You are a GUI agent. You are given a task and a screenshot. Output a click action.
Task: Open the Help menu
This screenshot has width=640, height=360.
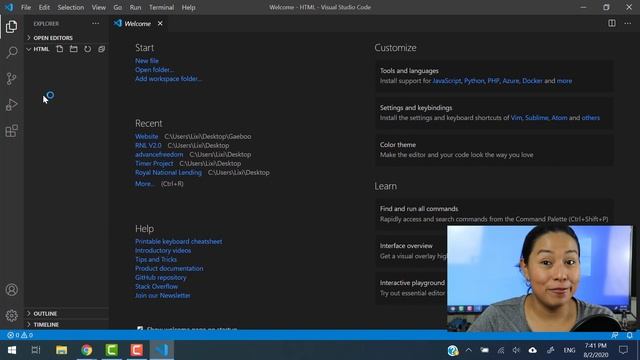point(188,7)
